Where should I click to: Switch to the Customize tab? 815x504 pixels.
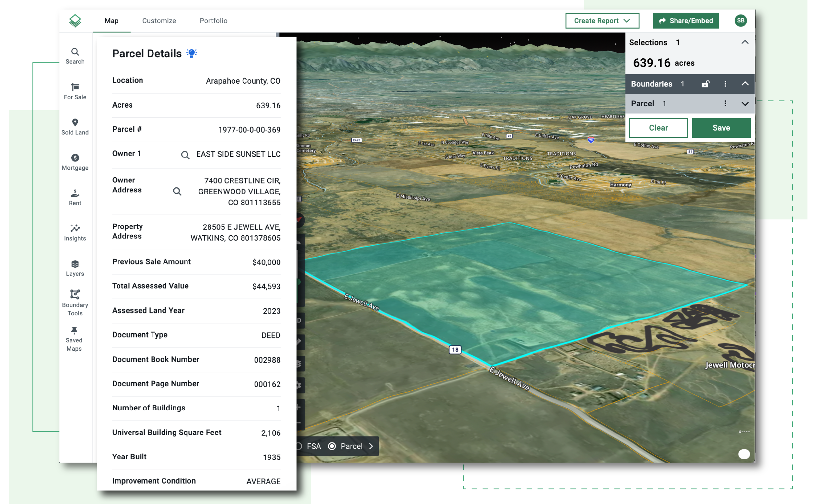(159, 21)
